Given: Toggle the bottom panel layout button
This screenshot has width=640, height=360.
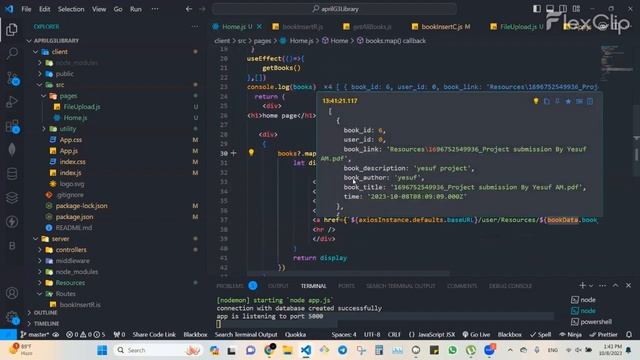Looking at the screenshot, I should (x=550, y=9).
